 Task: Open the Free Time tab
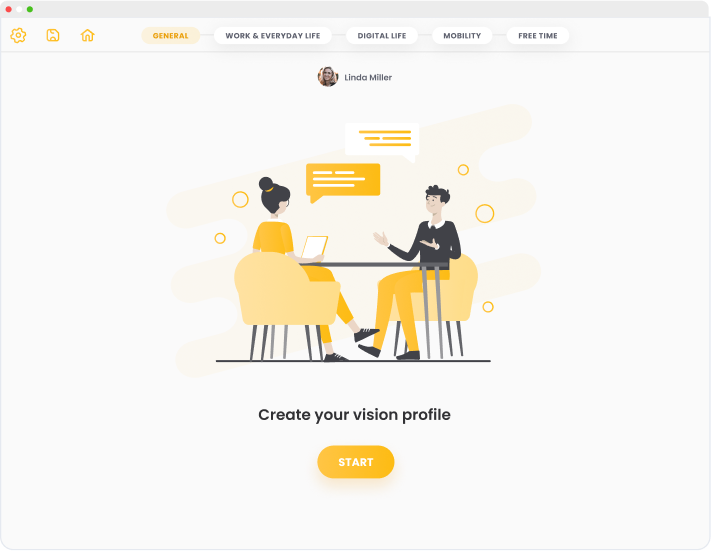coord(538,36)
